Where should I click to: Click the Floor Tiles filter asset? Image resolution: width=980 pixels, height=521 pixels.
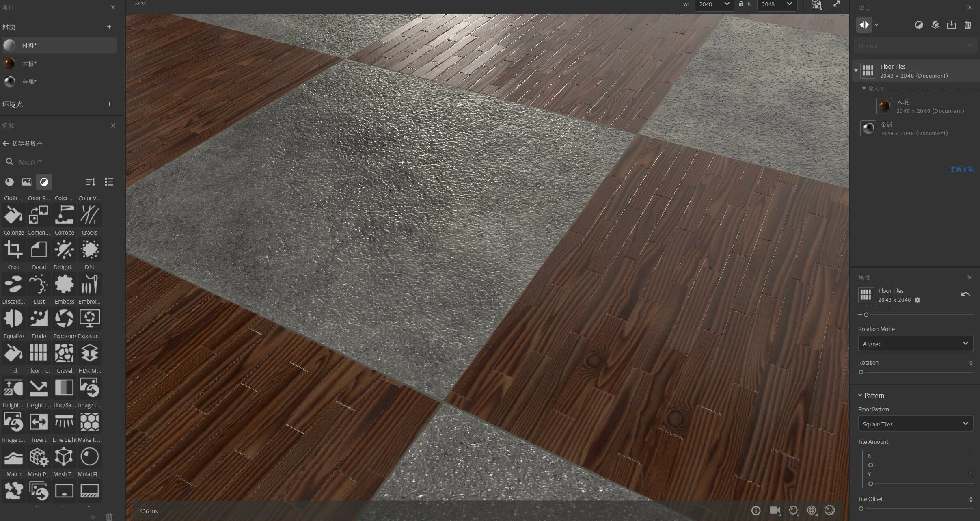coord(39,353)
